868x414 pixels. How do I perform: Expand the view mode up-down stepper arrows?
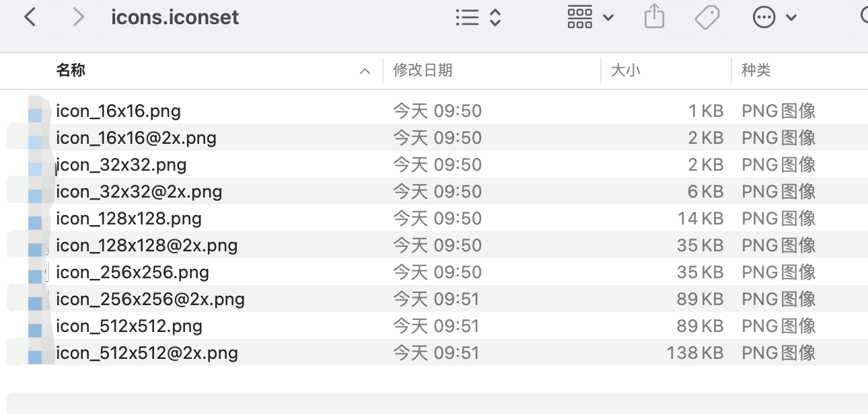495,17
